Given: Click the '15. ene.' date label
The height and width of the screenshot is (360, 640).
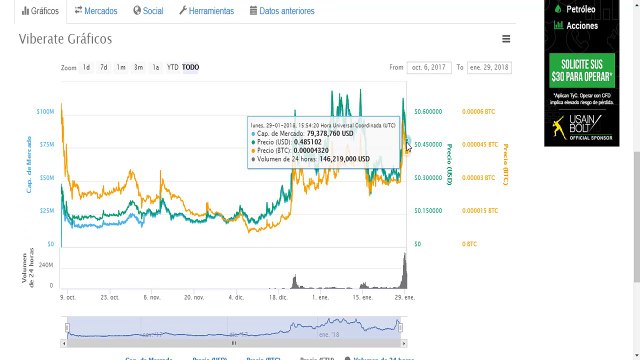Looking at the screenshot, I should coord(362,297).
